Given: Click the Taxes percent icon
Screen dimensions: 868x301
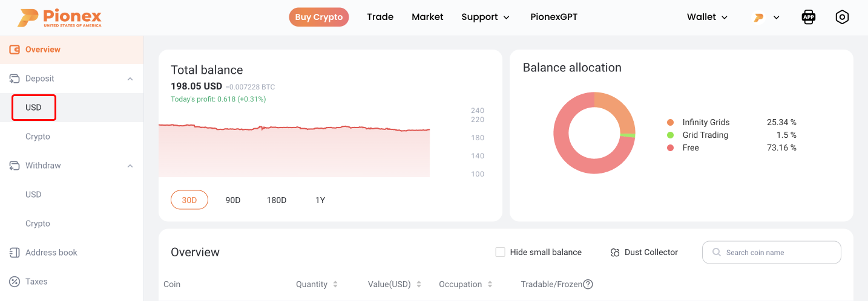Looking at the screenshot, I should pos(15,282).
